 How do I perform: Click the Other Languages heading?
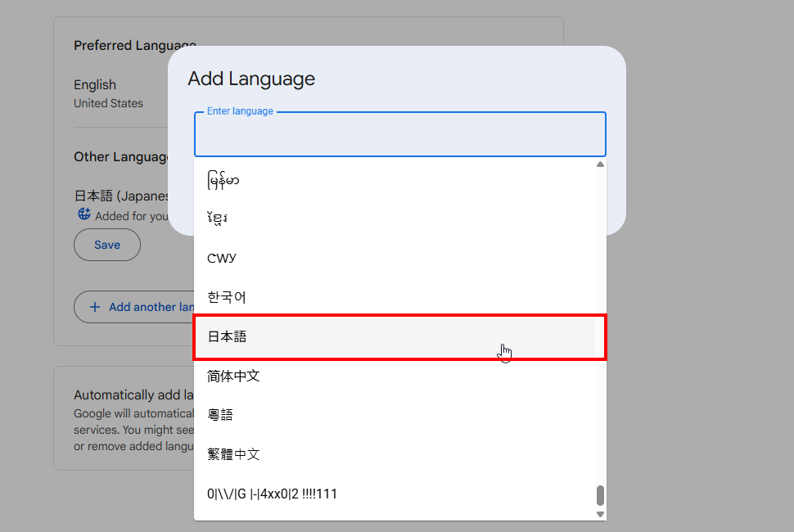click(121, 157)
